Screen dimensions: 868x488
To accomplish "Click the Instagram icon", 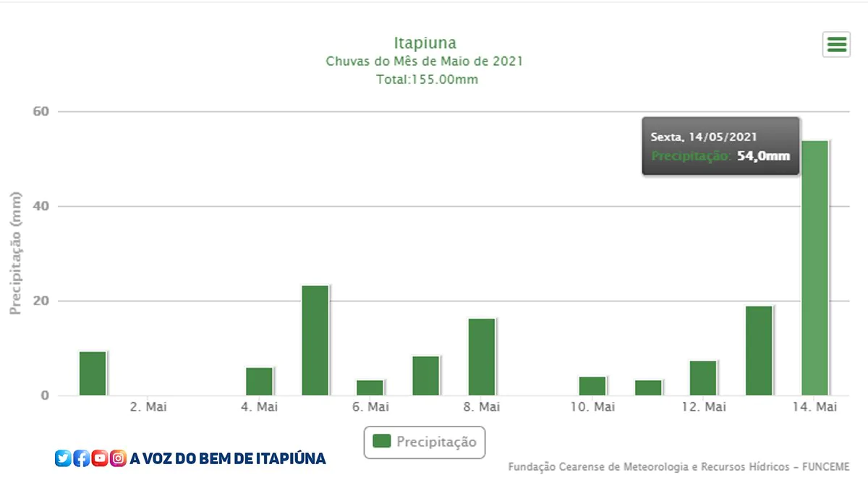I will click(118, 458).
